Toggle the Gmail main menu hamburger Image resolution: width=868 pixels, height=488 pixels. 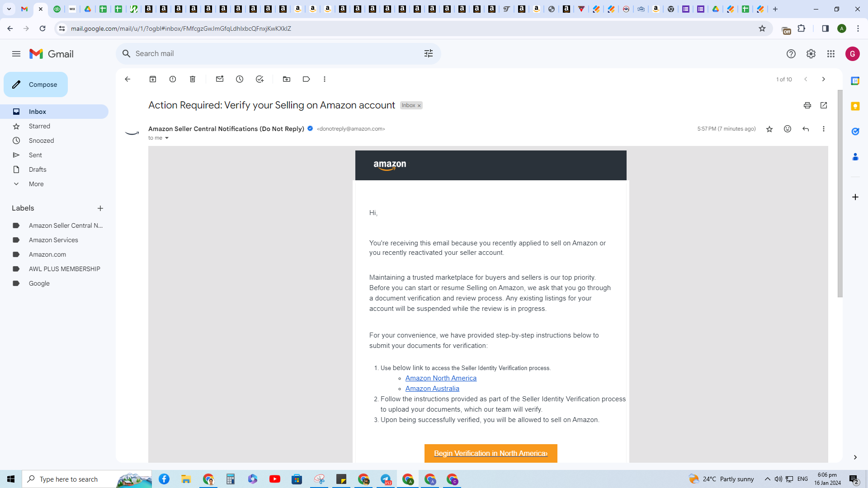16,54
